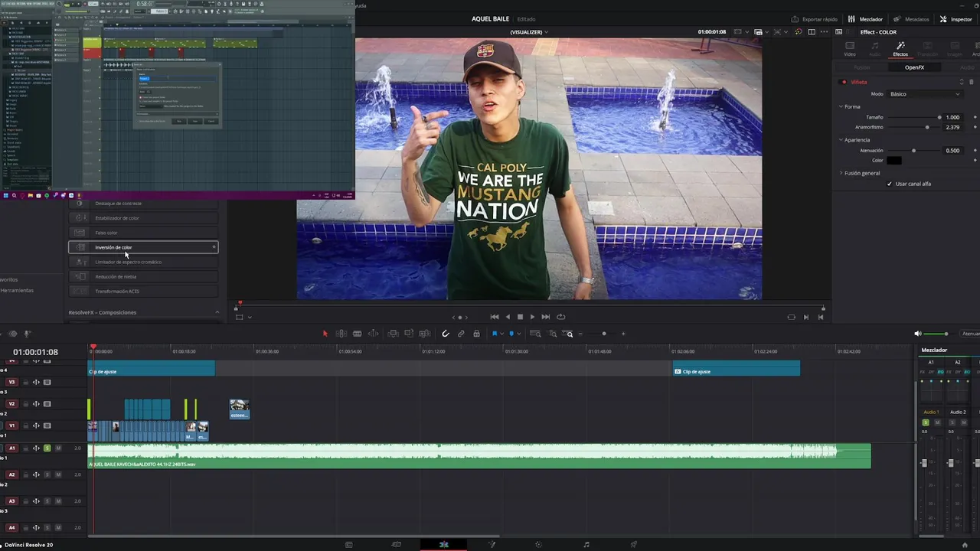Select the OpenFX sub-tab
This screenshot has width=980, height=551.
[914, 67]
